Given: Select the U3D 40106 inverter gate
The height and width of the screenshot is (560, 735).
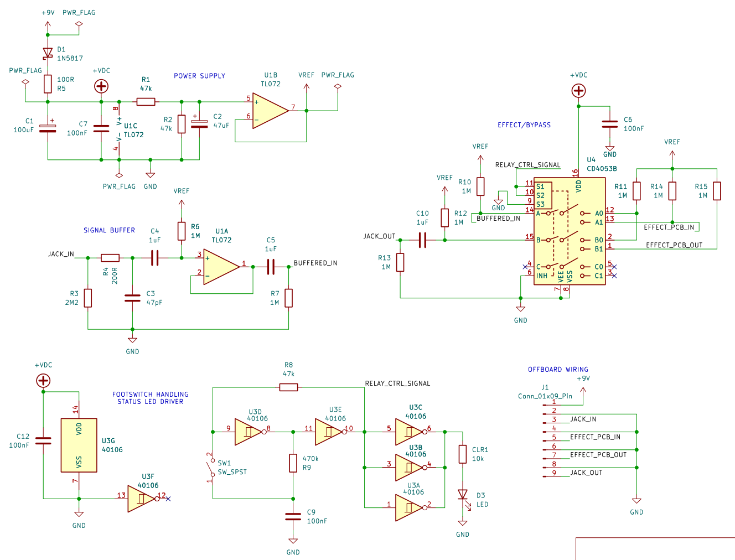Looking at the screenshot, I should click(250, 432).
